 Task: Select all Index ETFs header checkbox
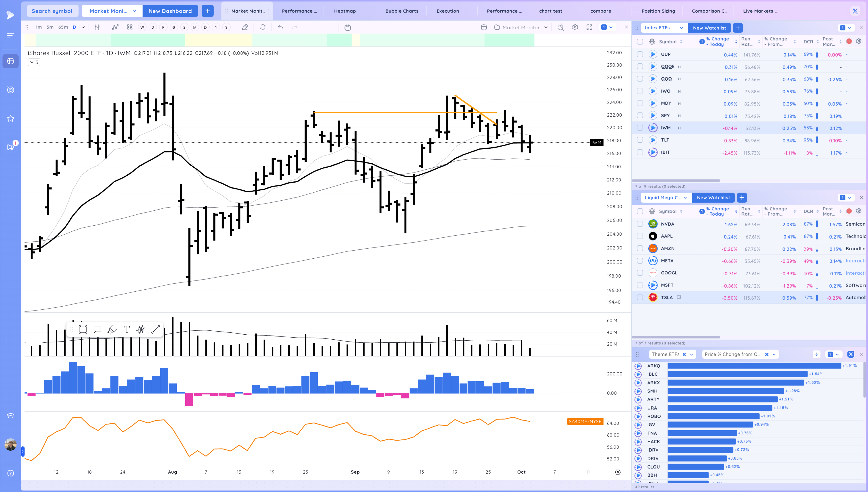click(x=640, y=41)
